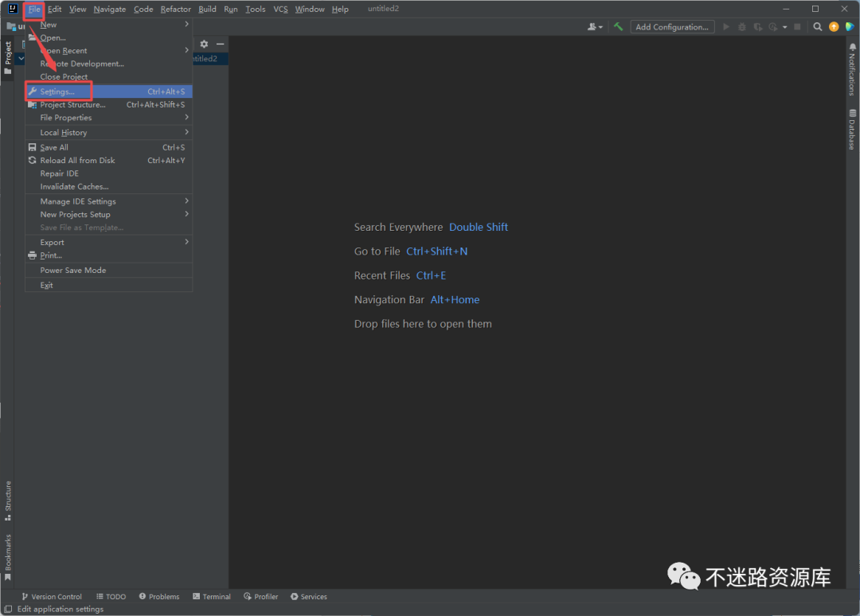Image resolution: width=860 pixels, height=616 pixels.
Task: Open the user account dropdown in toolbar
Action: 594,27
